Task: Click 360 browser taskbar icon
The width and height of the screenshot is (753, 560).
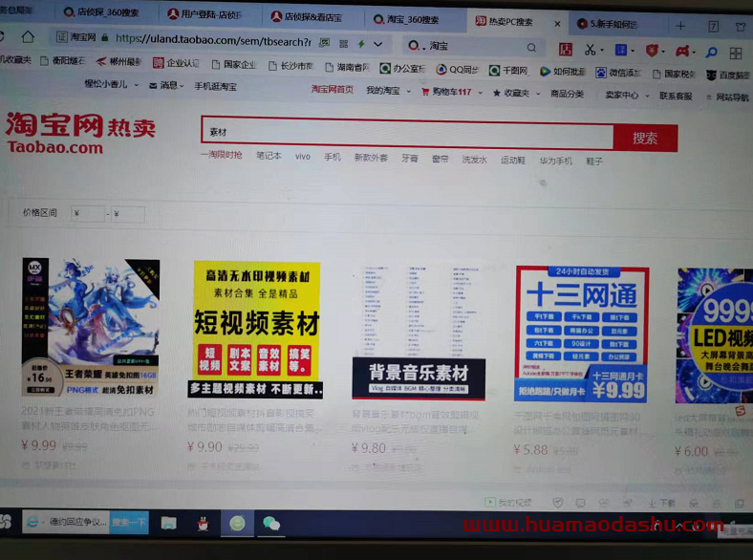Action: pos(237,524)
